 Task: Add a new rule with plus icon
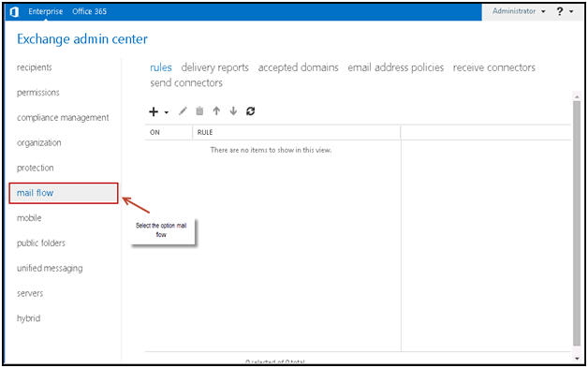point(154,111)
